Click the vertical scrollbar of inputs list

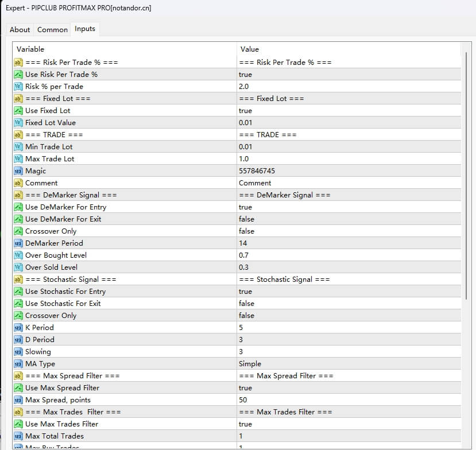pyautogui.click(x=466, y=176)
